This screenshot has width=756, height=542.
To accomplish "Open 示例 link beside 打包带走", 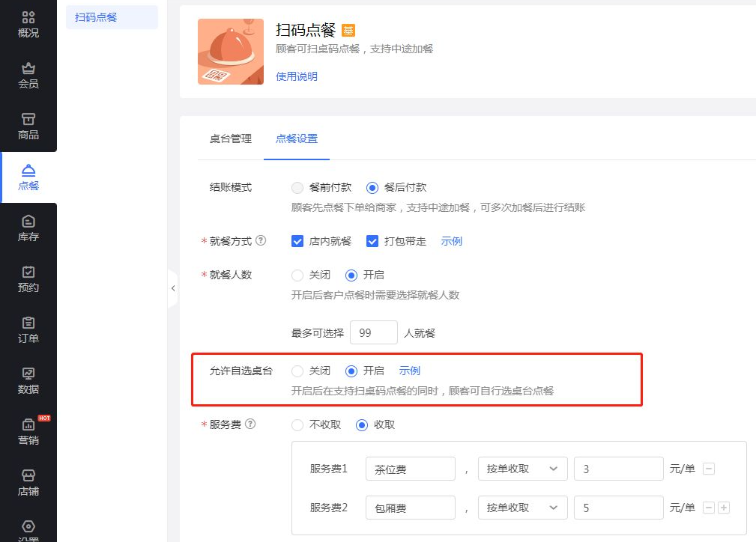I will 451,241.
